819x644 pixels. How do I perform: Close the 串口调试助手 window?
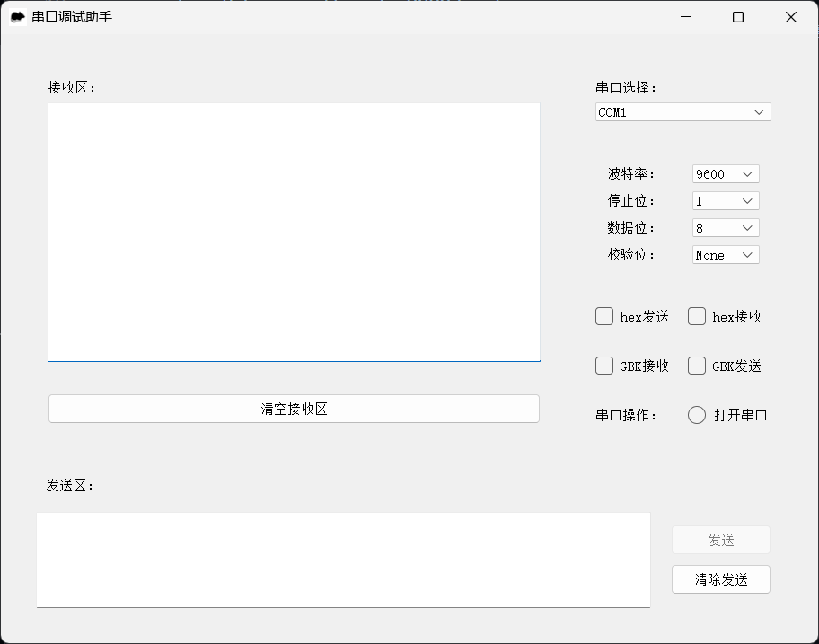click(x=791, y=17)
